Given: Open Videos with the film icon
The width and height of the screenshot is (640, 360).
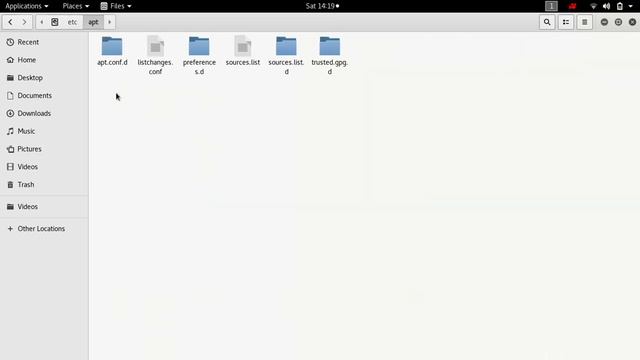Looking at the screenshot, I should (44, 167).
